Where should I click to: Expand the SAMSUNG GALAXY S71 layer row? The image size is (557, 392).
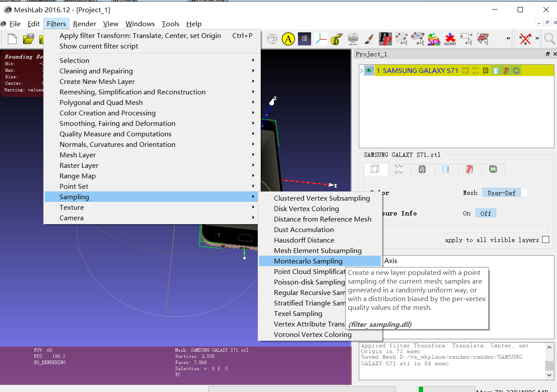coord(361,70)
